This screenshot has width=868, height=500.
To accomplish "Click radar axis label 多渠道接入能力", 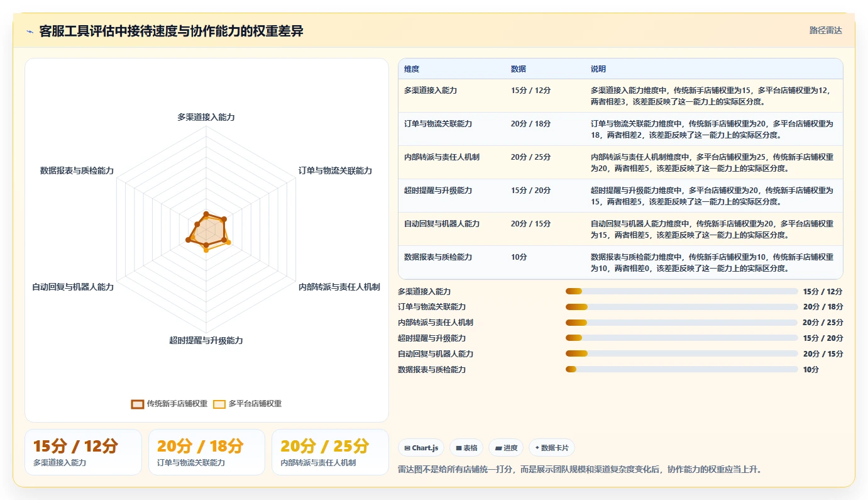I will (x=206, y=117).
